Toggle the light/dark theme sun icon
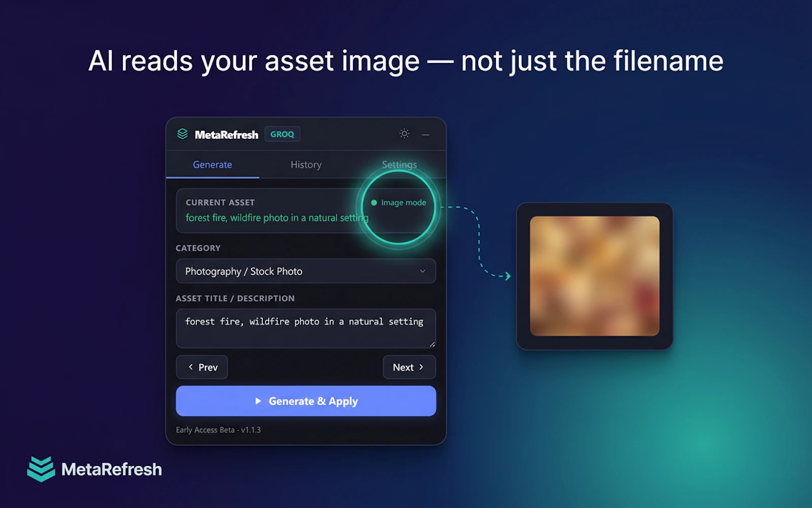 (404, 134)
